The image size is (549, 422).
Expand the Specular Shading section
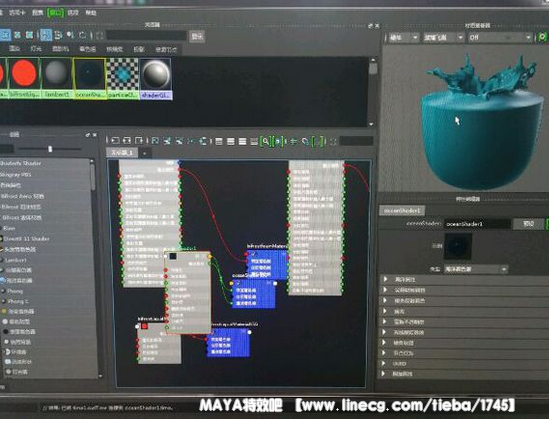coord(464,300)
